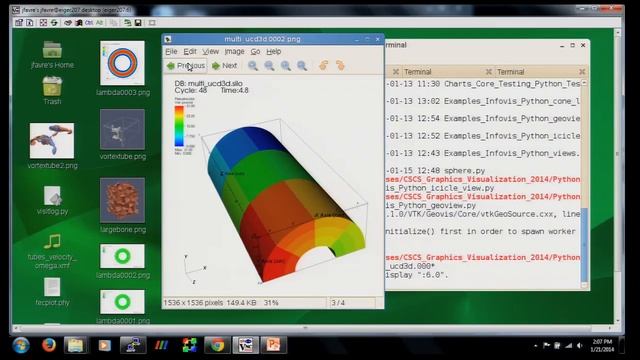The height and width of the screenshot is (360, 640).
Task: Select the Trash desktop icon
Action: [x=52, y=86]
